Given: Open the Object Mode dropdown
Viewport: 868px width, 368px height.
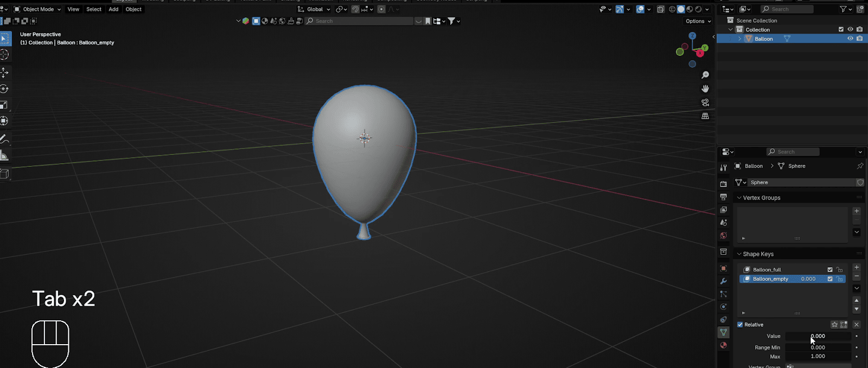Looking at the screenshot, I should pos(37,9).
